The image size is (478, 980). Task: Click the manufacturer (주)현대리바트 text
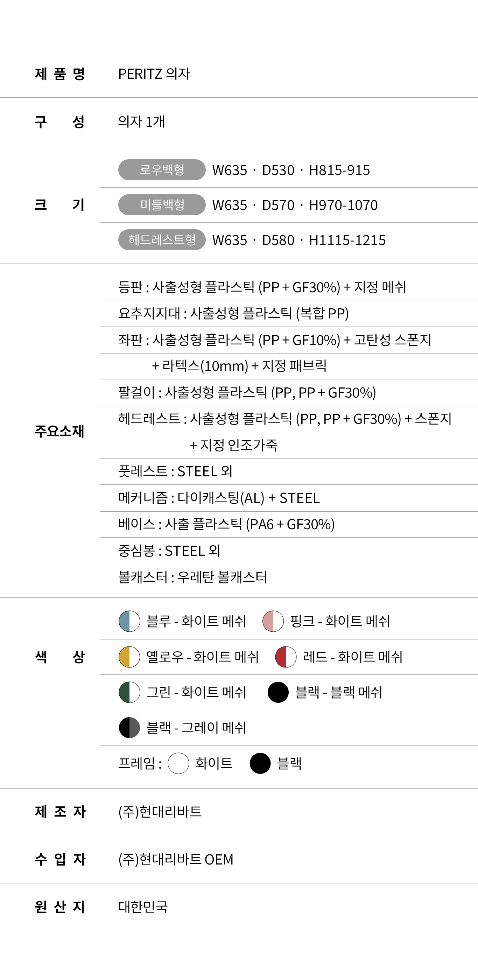pos(160,811)
